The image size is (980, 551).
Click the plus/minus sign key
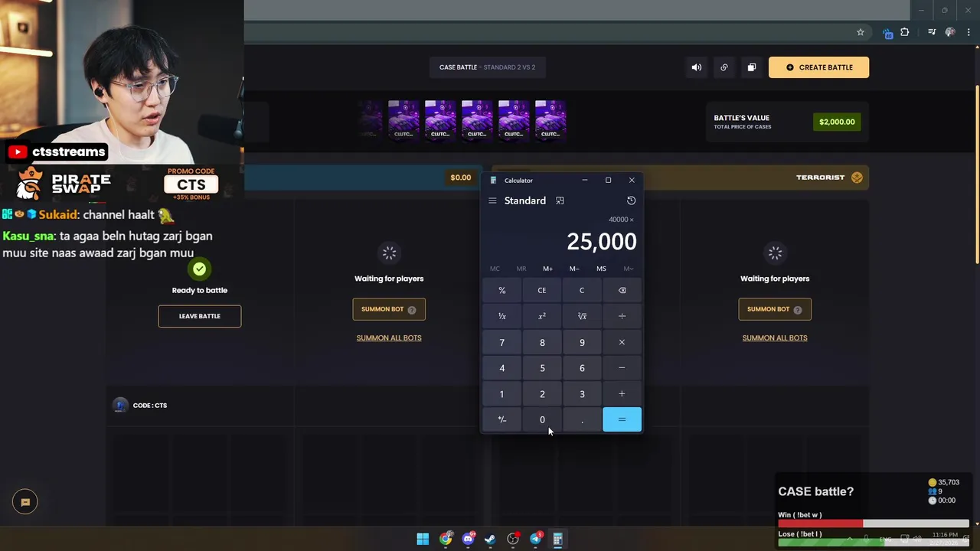point(502,419)
